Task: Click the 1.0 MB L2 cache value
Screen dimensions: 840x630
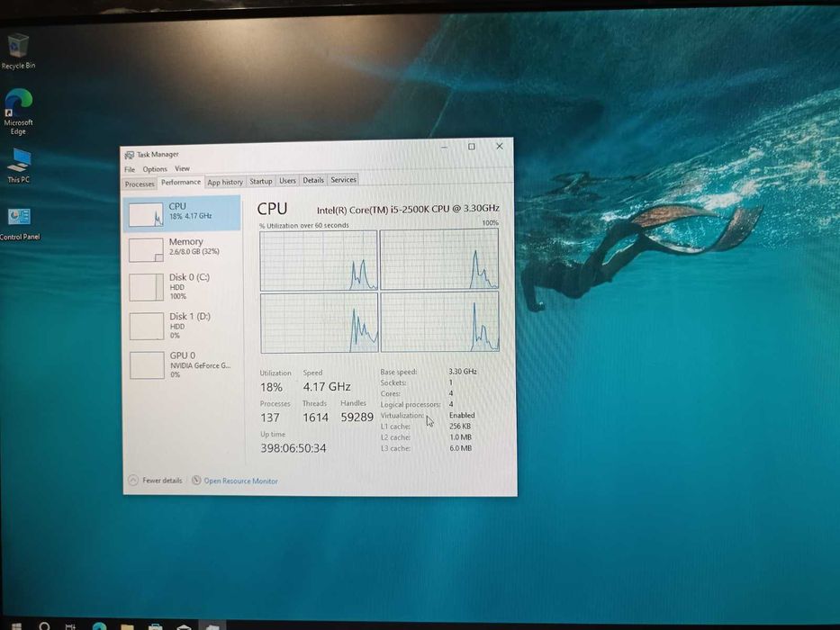Action: pos(460,437)
